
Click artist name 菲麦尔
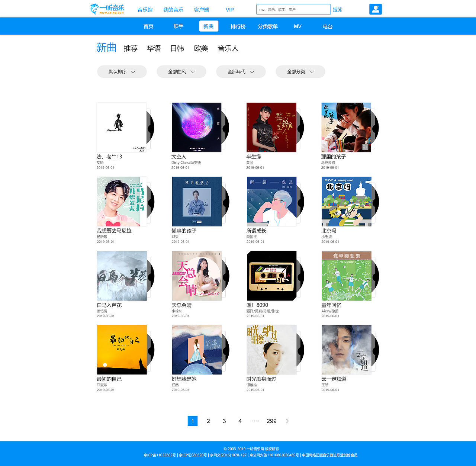pos(102,385)
